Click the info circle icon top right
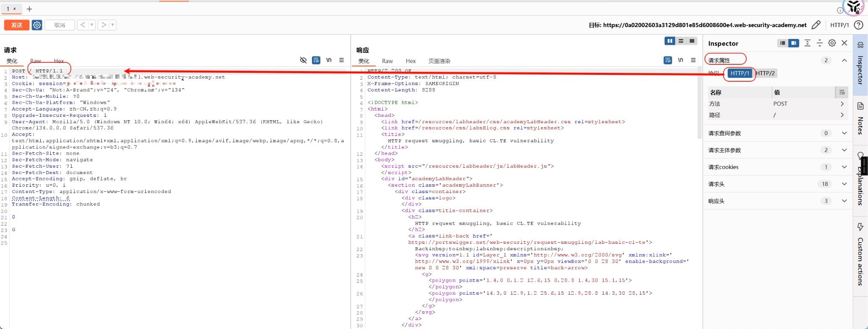868x329 pixels. coord(840,10)
